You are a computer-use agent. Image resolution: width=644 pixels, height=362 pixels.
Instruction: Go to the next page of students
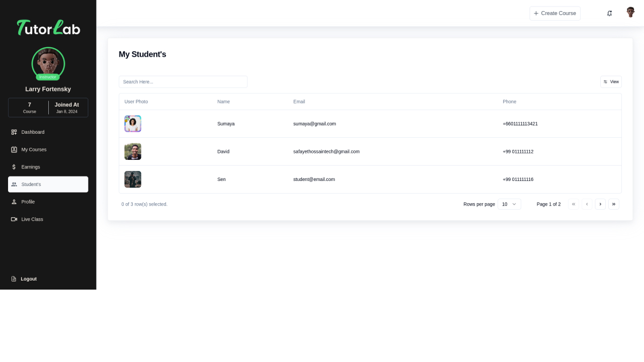[600, 204]
